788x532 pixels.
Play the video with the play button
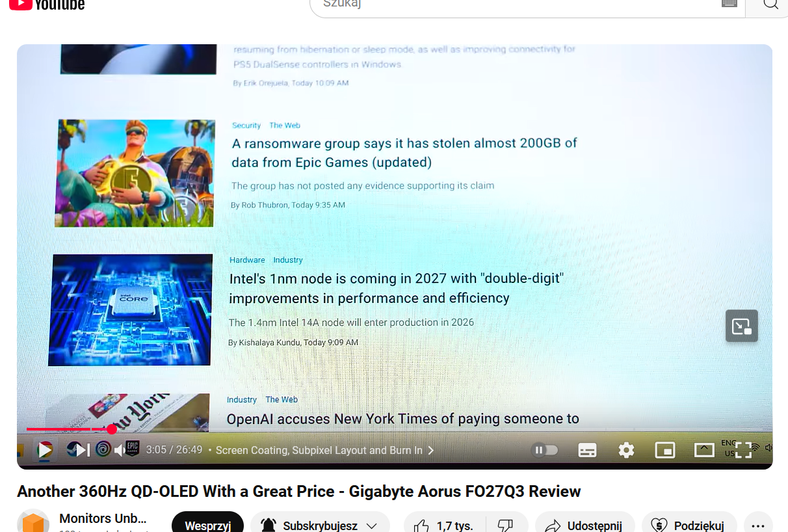(x=45, y=450)
